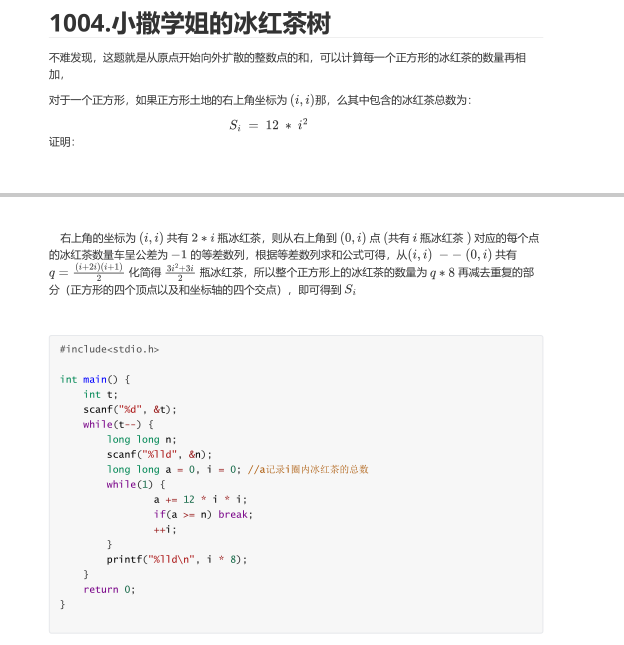This screenshot has width=624, height=645.
Task: Click the code line 'scanf("%d", &t);'
Action: (x=130, y=410)
